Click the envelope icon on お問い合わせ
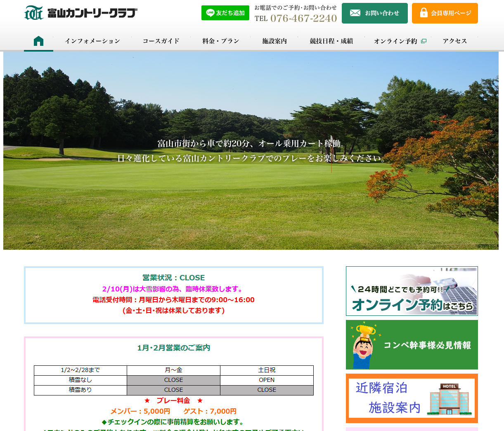 pos(355,13)
